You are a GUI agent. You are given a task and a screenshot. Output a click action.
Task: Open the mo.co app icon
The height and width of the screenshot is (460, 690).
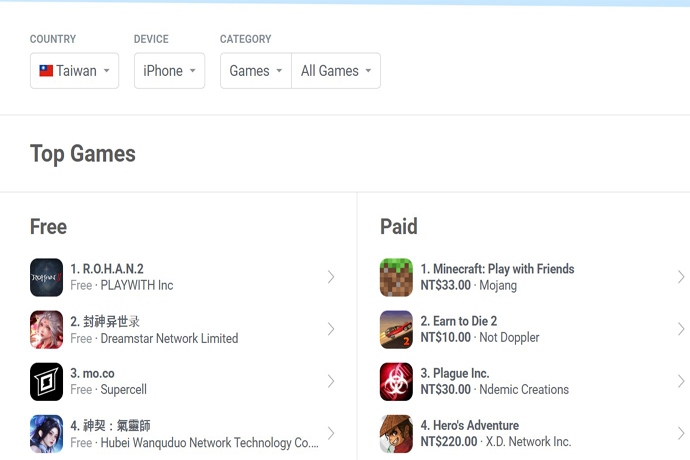[x=46, y=381]
